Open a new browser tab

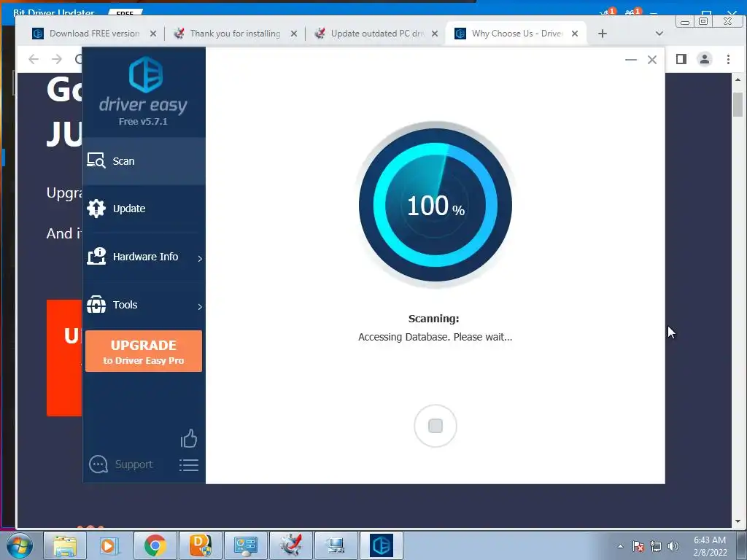point(602,34)
